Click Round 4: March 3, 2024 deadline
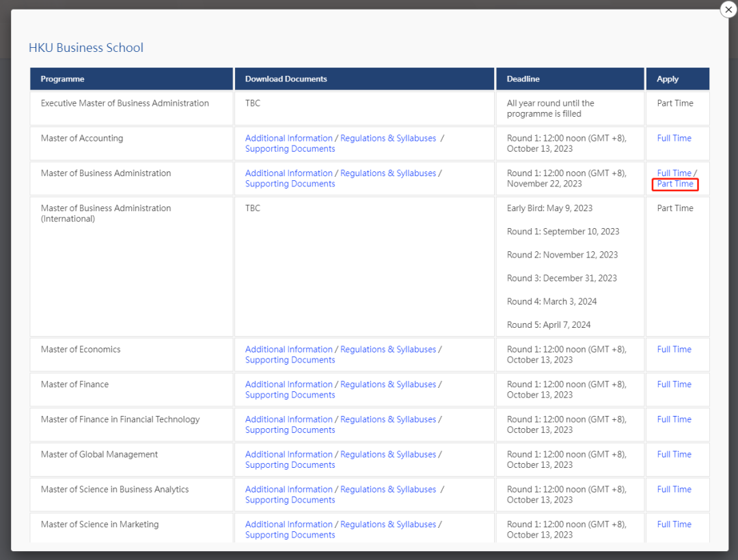The width and height of the screenshot is (738, 560). (551, 301)
